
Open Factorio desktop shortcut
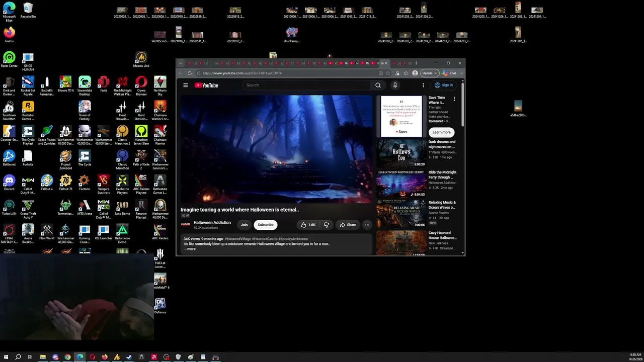coord(85,183)
